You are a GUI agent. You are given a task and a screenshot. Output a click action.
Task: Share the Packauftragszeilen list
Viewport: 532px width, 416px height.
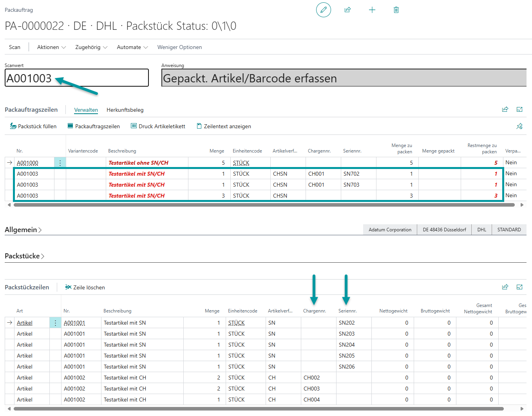505,109
